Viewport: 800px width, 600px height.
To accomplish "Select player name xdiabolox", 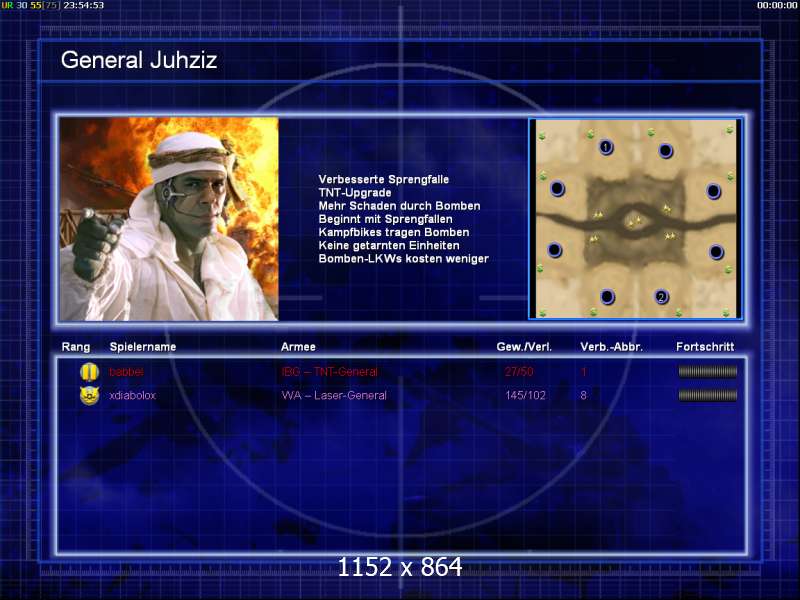I will click(x=133, y=395).
